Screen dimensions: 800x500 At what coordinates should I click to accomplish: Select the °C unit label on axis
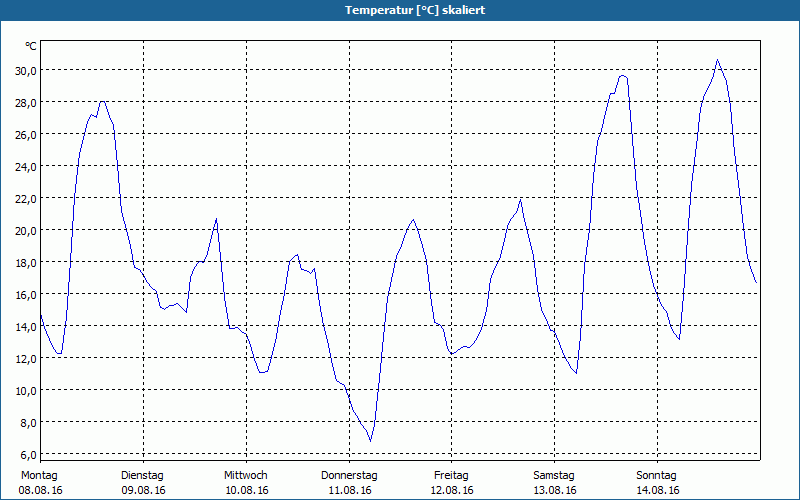click(x=31, y=46)
